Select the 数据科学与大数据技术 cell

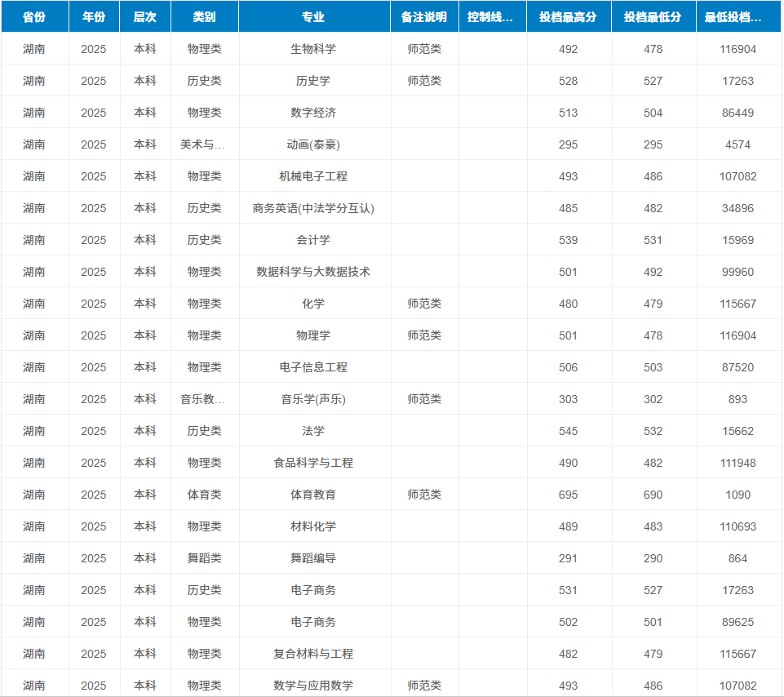(313, 272)
